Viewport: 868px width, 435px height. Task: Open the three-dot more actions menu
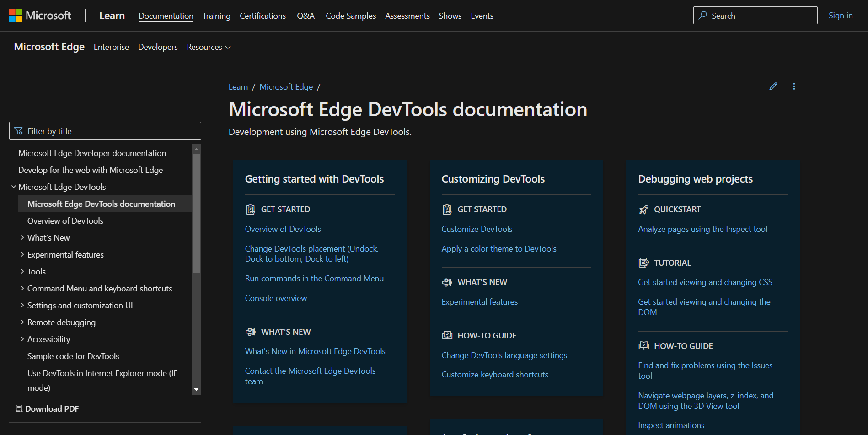[x=794, y=86]
